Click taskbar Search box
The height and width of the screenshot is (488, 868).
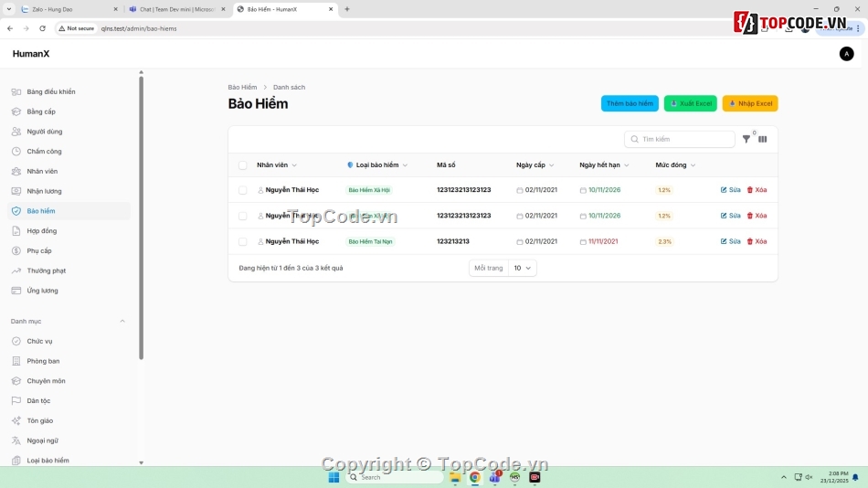coord(395,477)
